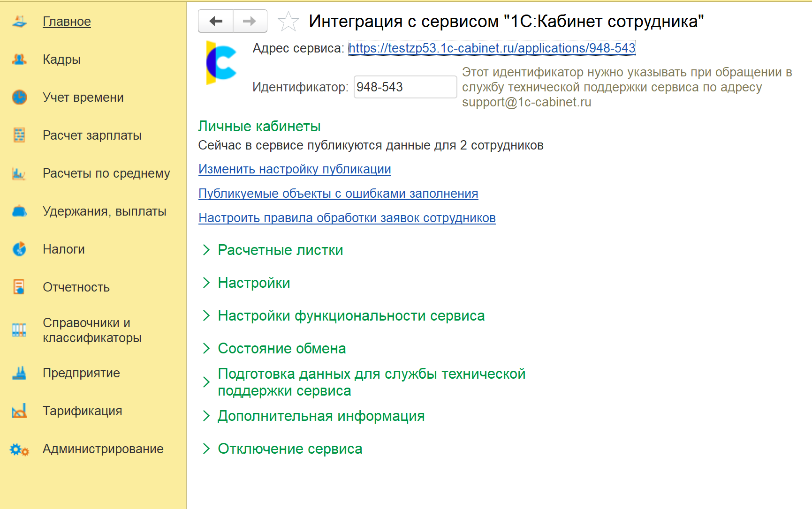Open Удержания, выплаты section

(x=105, y=211)
